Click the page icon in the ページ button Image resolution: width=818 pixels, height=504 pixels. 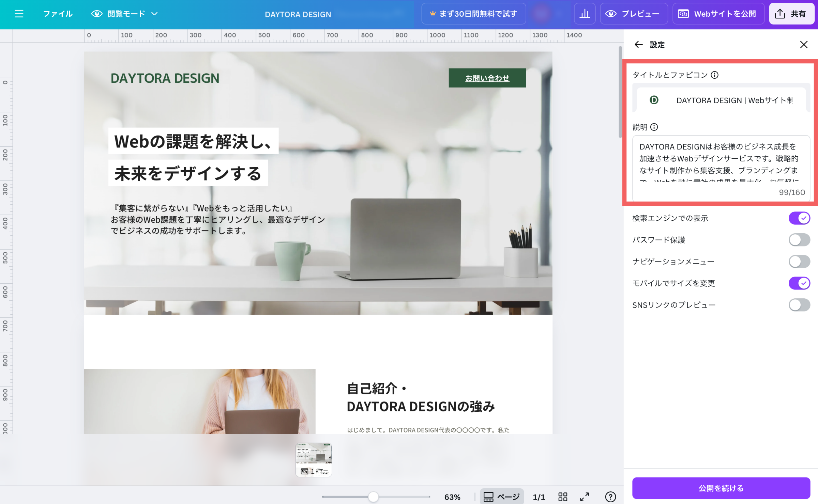[x=488, y=497]
